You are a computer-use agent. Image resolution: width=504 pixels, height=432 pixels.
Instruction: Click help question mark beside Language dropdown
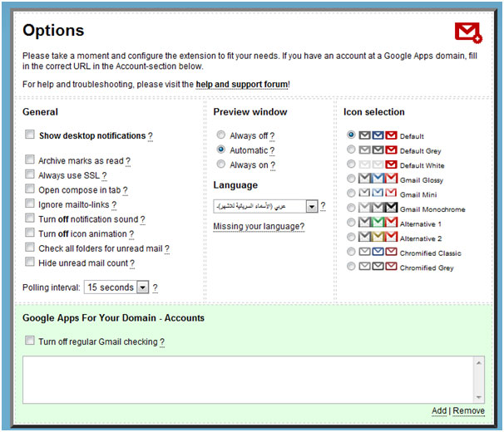click(323, 206)
